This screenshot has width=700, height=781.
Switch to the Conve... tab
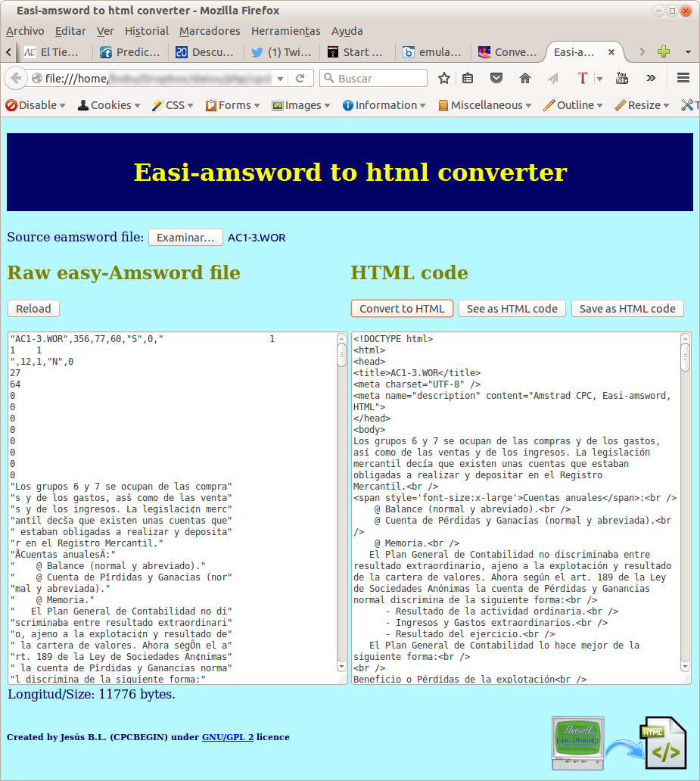pos(509,51)
